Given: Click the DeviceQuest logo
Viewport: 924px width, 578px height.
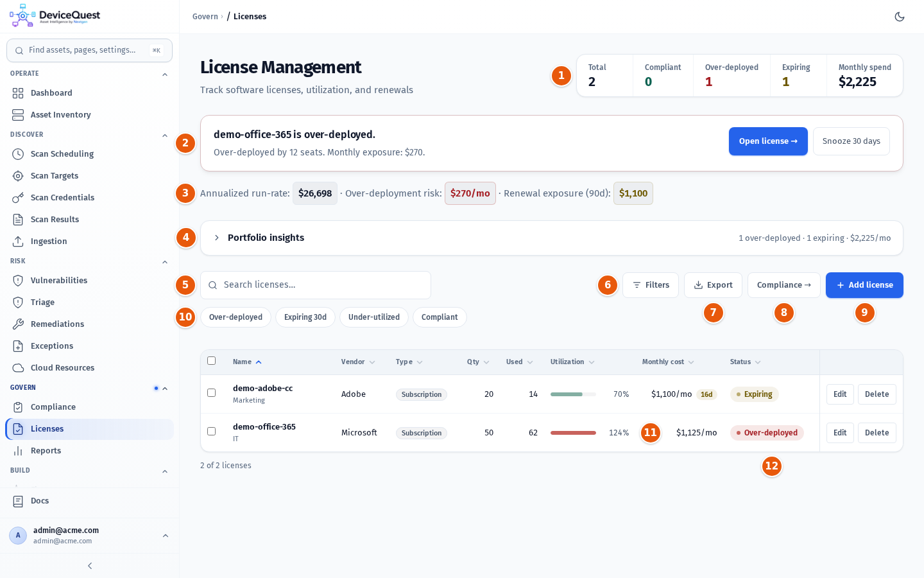Looking at the screenshot, I should tap(55, 16).
